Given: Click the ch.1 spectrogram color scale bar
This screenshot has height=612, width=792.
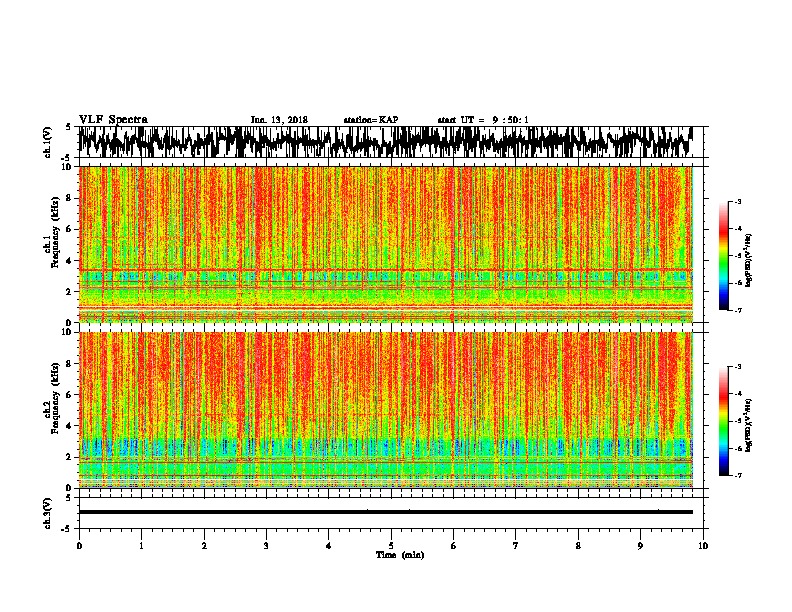Looking at the screenshot, I should click(724, 256).
